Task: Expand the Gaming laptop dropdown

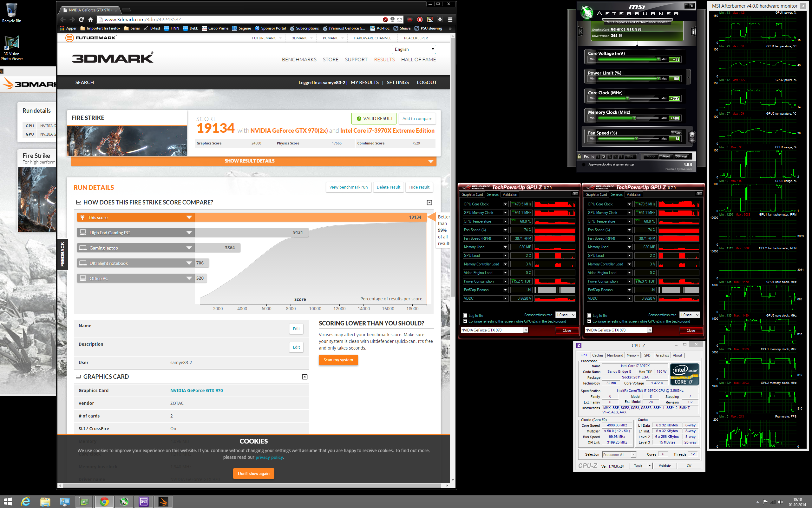Action: (189, 248)
